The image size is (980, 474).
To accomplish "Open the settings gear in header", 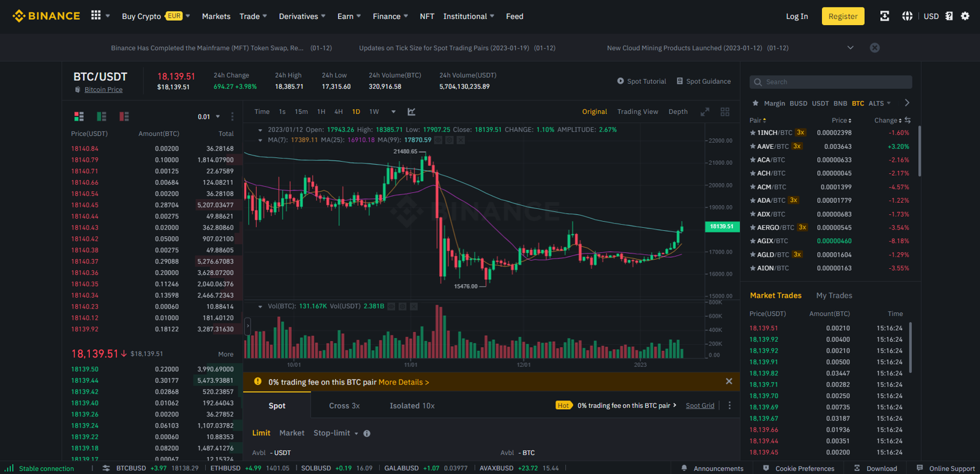I will point(965,16).
